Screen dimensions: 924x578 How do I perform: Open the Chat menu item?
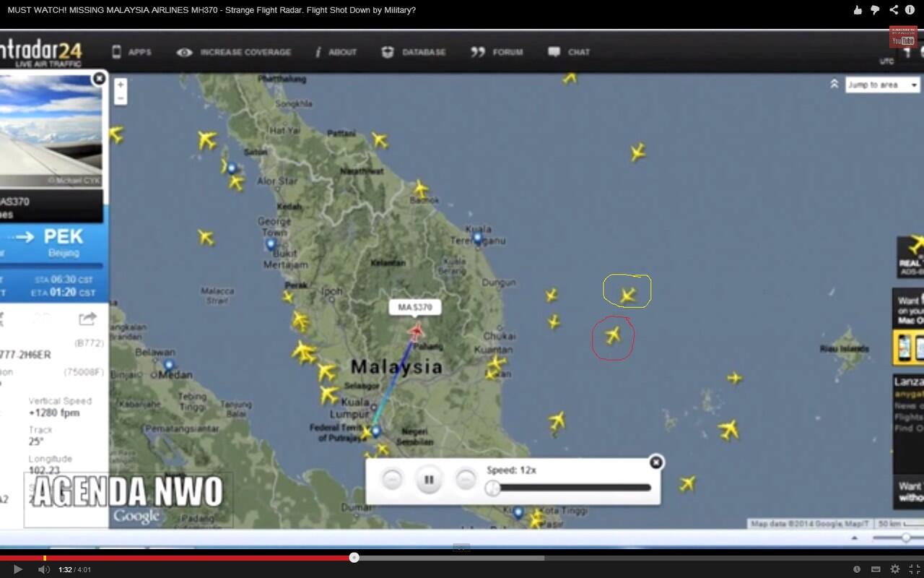coord(569,52)
